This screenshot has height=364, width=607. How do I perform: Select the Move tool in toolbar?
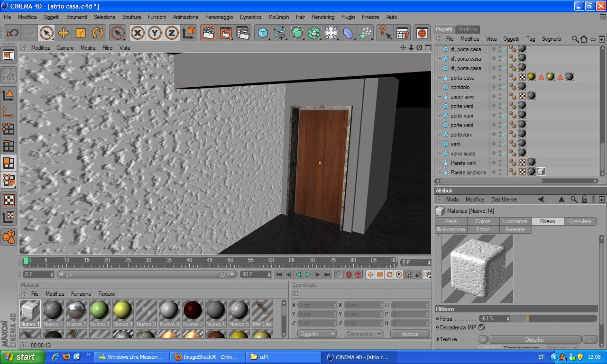64,33
